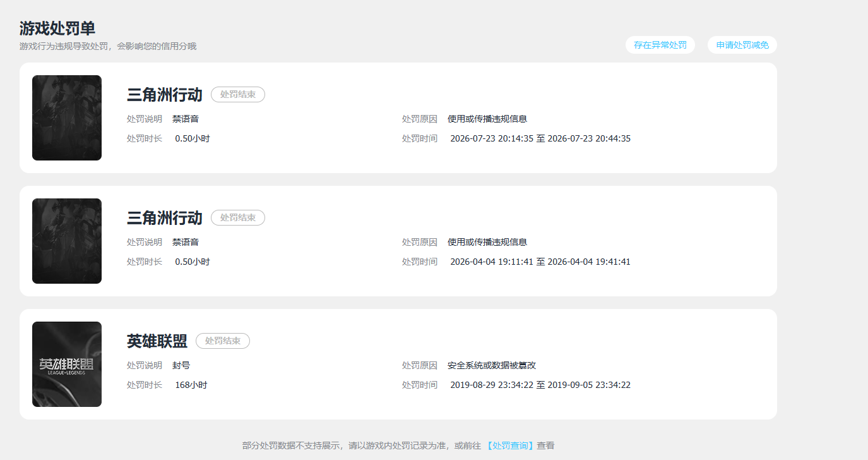Follow the 【处罚查询】 link

coord(510,445)
